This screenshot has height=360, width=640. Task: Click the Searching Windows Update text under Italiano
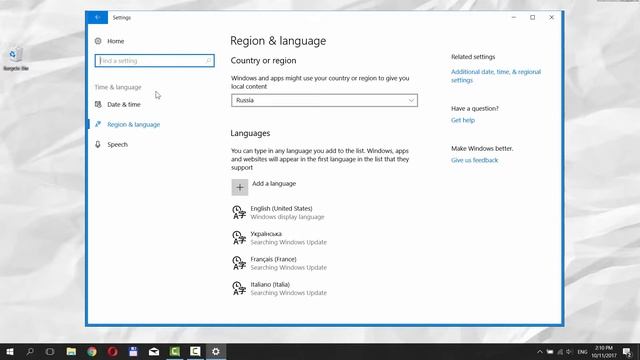pos(289,293)
